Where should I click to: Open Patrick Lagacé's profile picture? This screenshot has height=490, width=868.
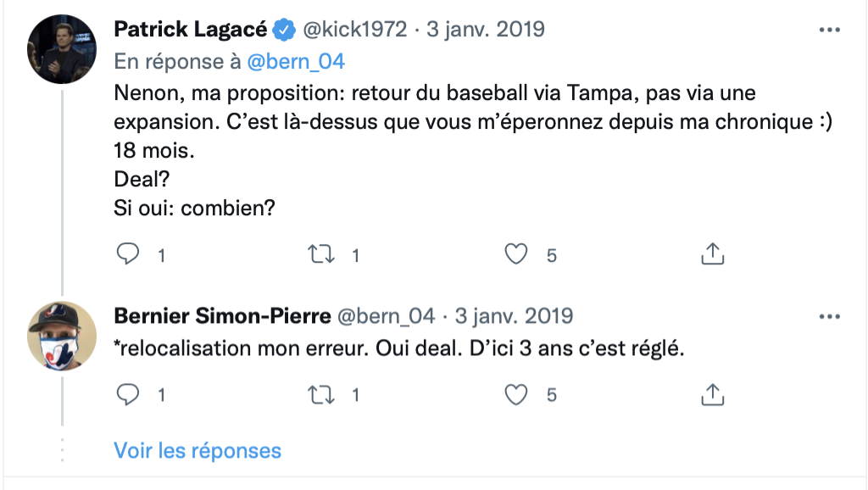tap(62, 49)
